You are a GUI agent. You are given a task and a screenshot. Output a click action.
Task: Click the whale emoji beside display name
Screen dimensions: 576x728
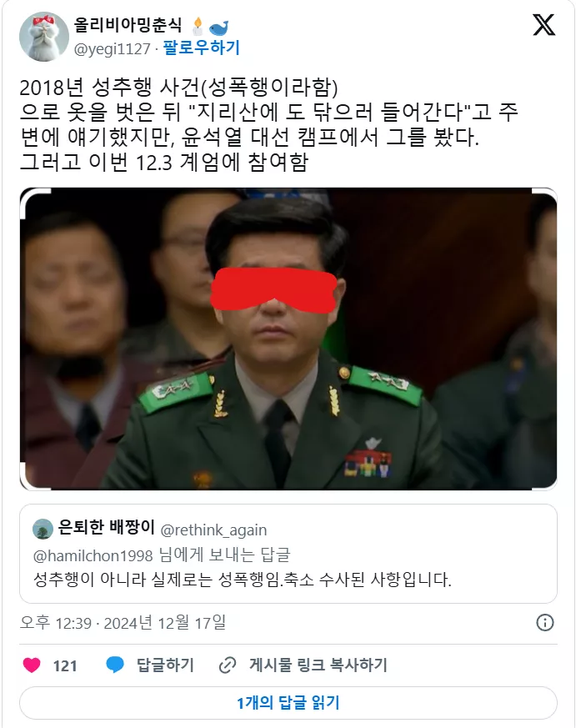tap(218, 28)
